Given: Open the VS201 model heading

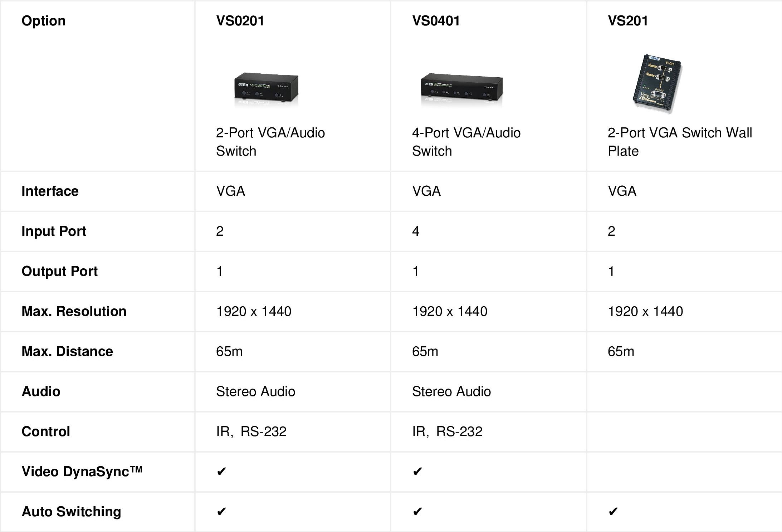Looking at the screenshot, I should pyautogui.click(x=628, y=21).
